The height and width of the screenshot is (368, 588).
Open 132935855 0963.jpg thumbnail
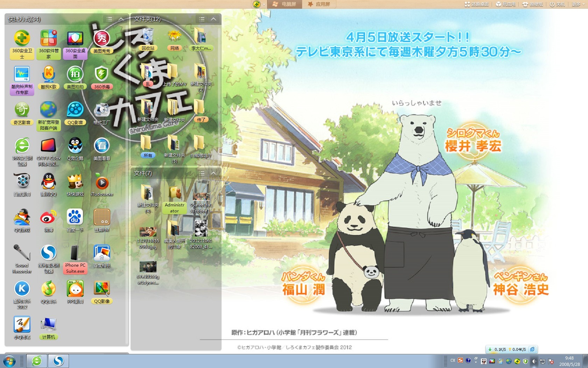(x=148, y=238)
